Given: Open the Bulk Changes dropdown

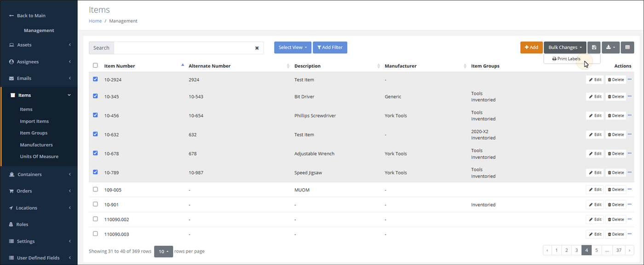Looking at the screenshot, I should coord(565,47).
